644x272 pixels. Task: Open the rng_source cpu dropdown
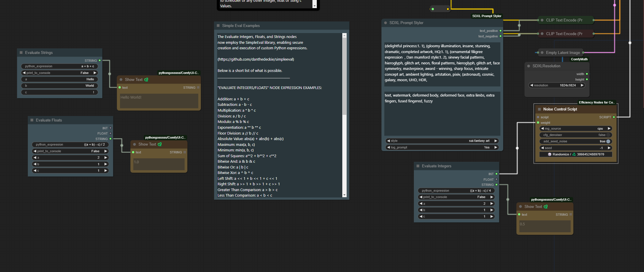[575, 128]
